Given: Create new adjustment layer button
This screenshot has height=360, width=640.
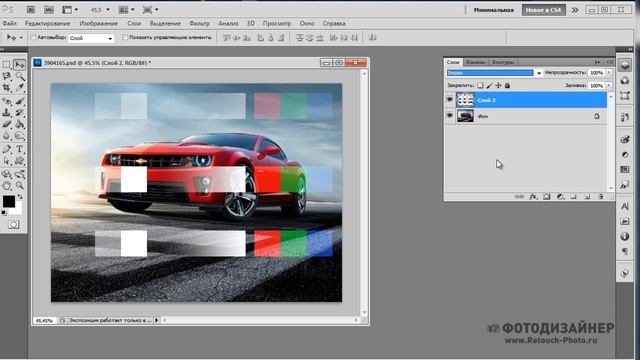Looking at the screenshot, I should point(560,197).
